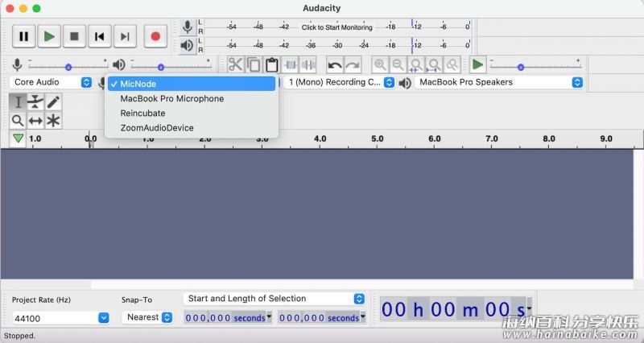The width and height of the screenshot is (644, 343).
Task: Adjust the playback volume slider
Action: (171, 65)
